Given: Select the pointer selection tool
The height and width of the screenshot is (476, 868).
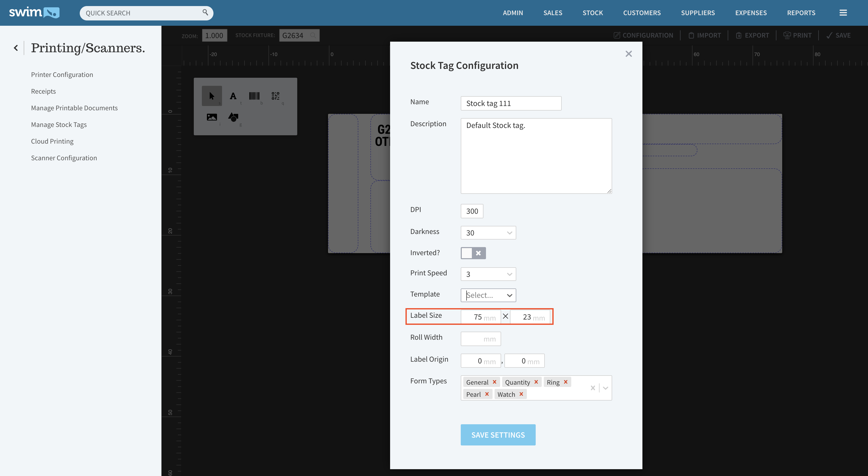Looking at the screenshot, I should 212,96.
